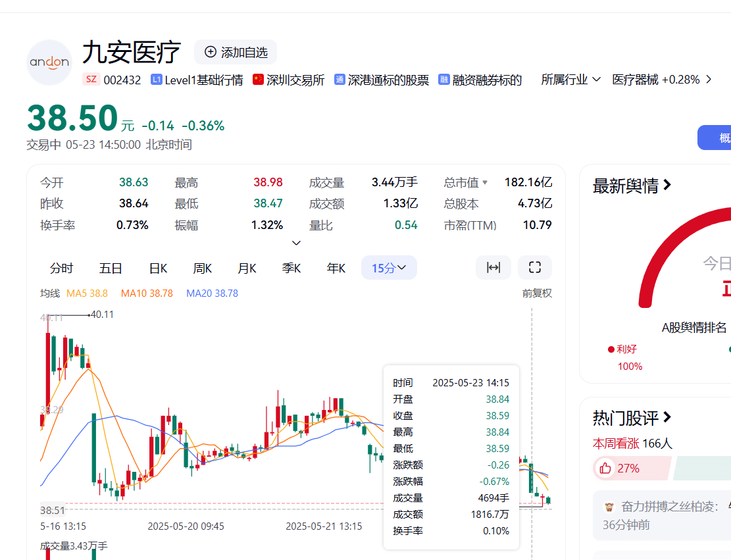The height and width of the screenshot is (560, 731).
Task: Enter fullscreen chart mode icon
Action: click(535, 267)
